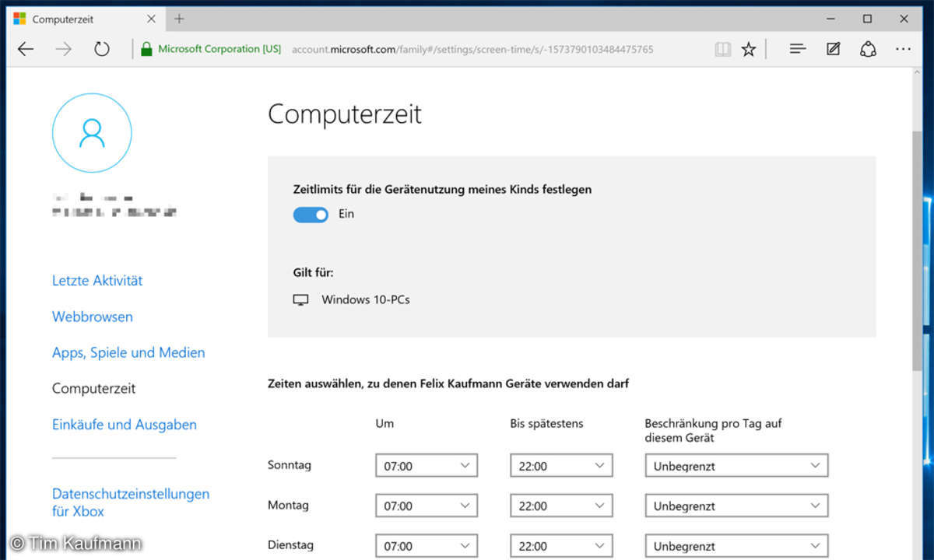Screen dimensions: 934x560
Task: Open Sonntag Bis spätestens dropdown
Action: (561, 466)
